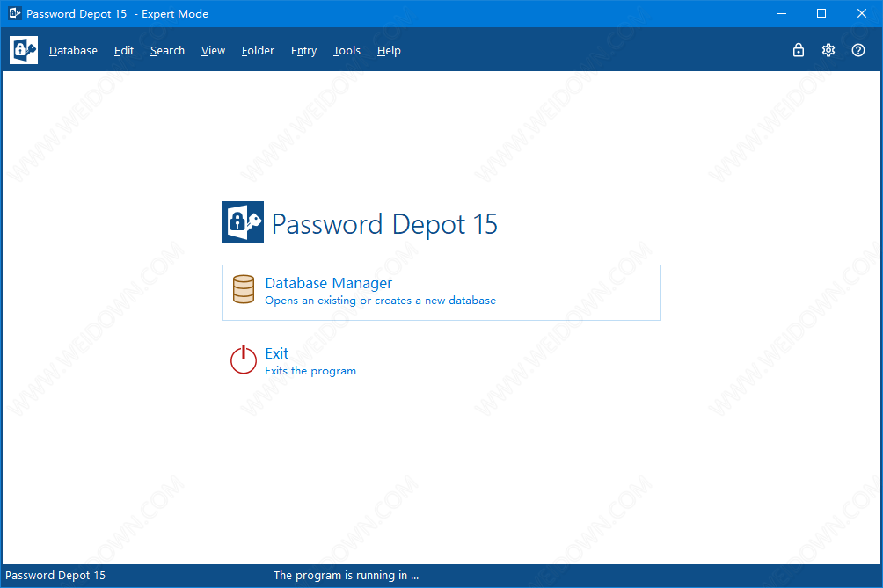Click status bar 'The program is running in ...'
The height and width of the screenshot is (588, 883).
[346, 575]
